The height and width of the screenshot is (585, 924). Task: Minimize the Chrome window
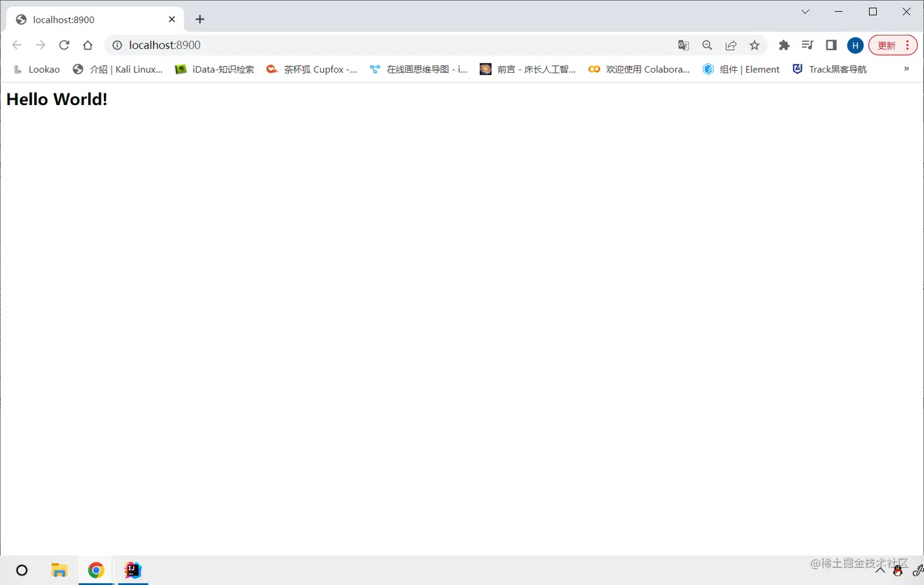[x=838, y=12]
